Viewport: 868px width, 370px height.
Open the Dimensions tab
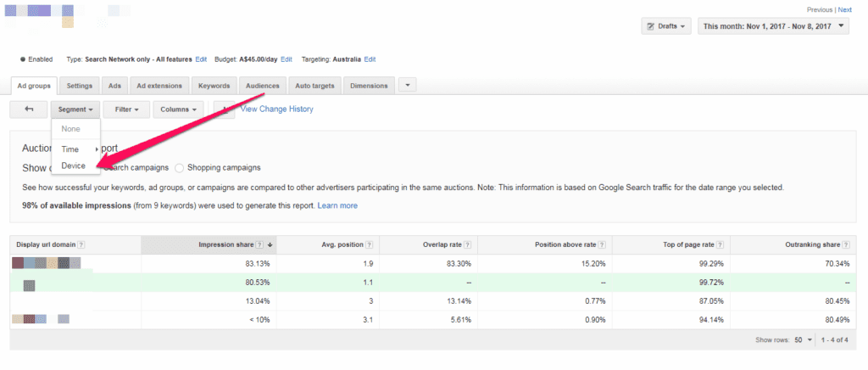(370, 86)
